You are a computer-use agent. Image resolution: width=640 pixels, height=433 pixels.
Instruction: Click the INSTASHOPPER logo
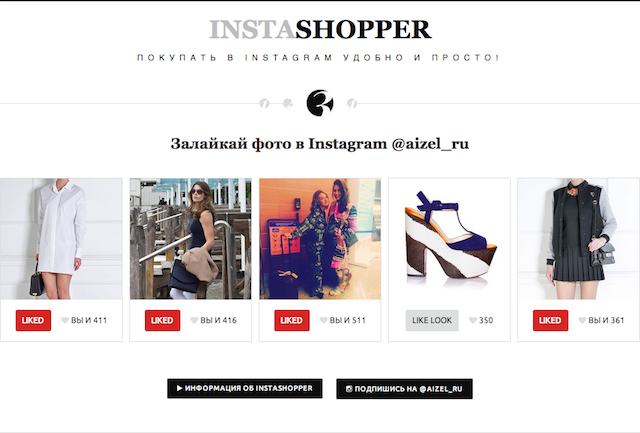point(320,29)
